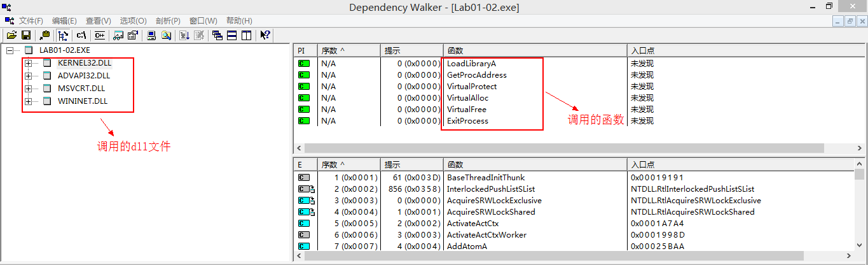Click the Cascade windows toolbar icon

point(217,35)
